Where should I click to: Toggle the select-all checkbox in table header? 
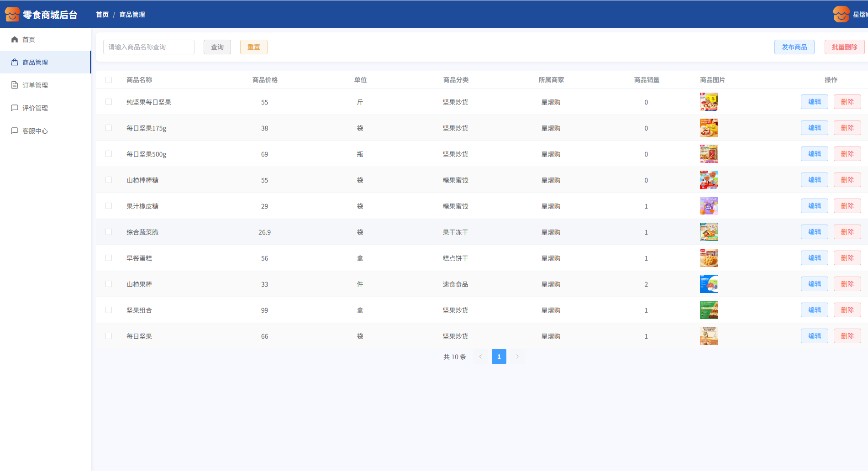pyautogui.click(x=109, y=80)
